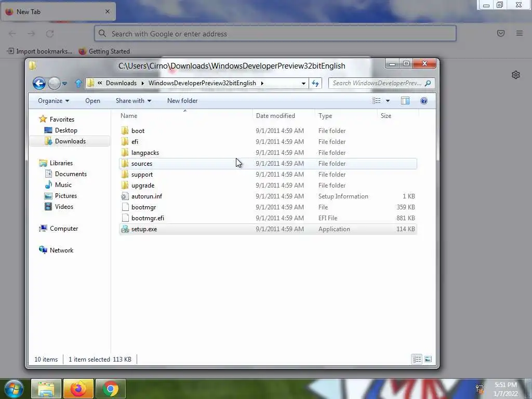The height and width of the screenshot is (399, 532).
Task: Click Downloads in the address breadcrumb
Action: click(121, 83)
